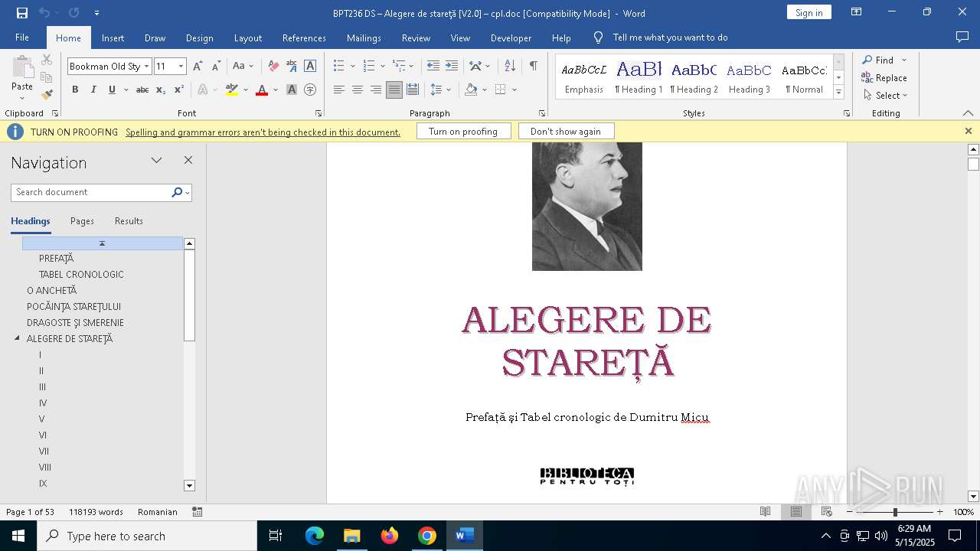Open the References ribbon tab
The height and width of the screenshot is (551, 980).
(x=304, y=37)
